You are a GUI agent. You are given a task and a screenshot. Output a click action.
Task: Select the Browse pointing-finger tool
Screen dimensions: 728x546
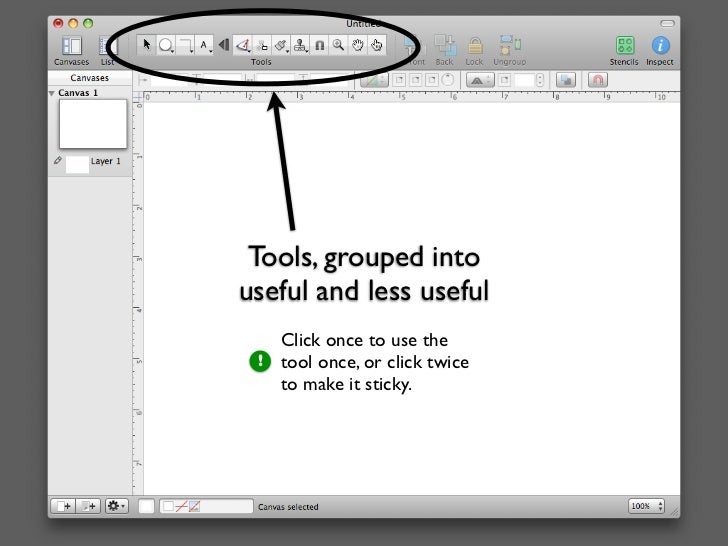pyautogui.click(x=377, y=45)
